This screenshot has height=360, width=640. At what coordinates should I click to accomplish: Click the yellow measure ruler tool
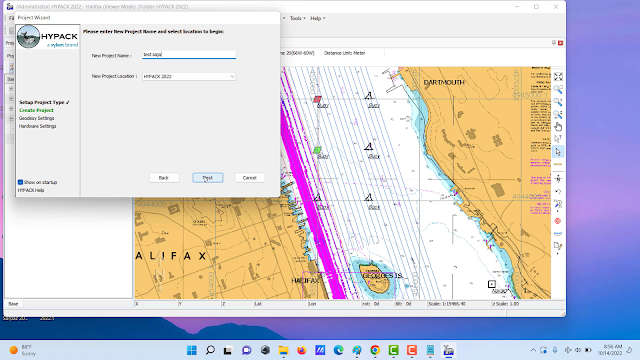point(558,164)
